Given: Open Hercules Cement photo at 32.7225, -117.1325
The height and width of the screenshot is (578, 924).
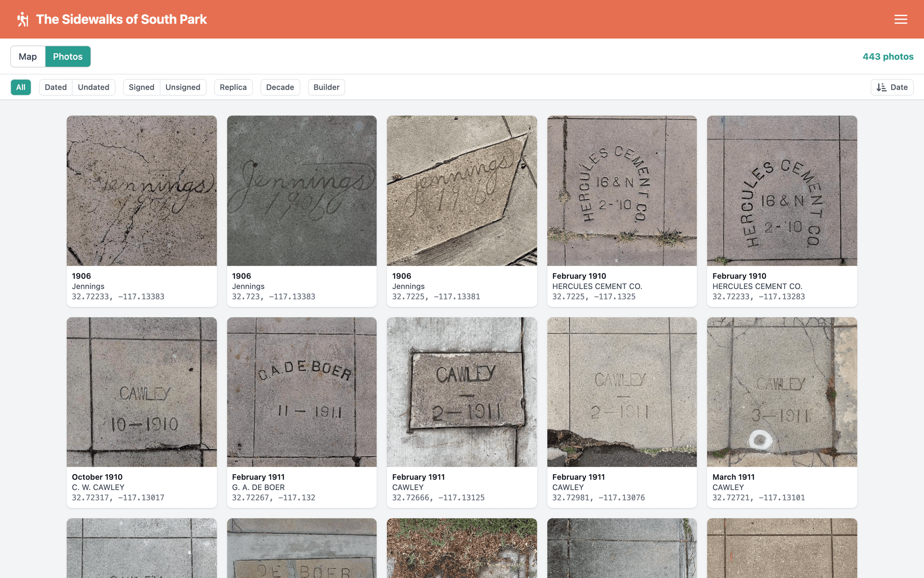Looking at the screenshot, I should [x=622, y=191].
